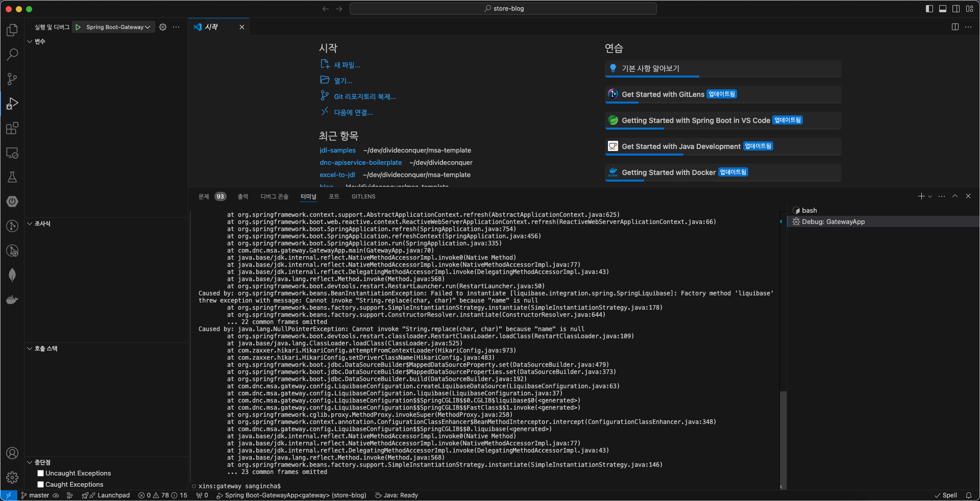Open the remote window indicator in status bar
The height and width of the screenshot is (501, 980).
tap(9, 495)
